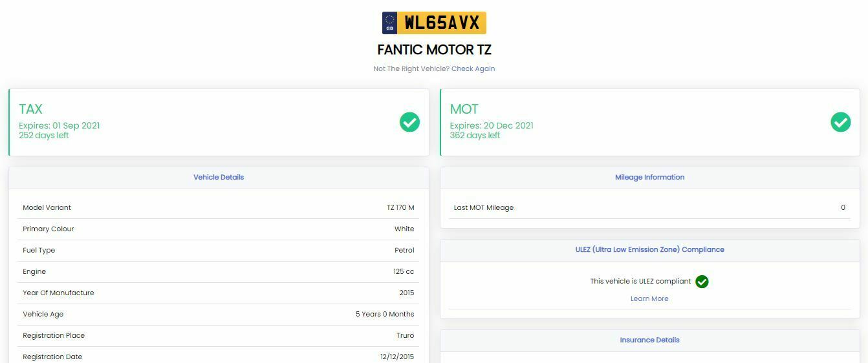Click the Model Variant label

click(x=47, y=207)
